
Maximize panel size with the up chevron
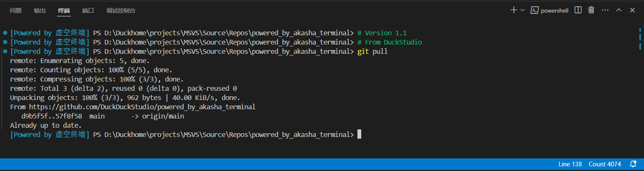tap(618, 10)
